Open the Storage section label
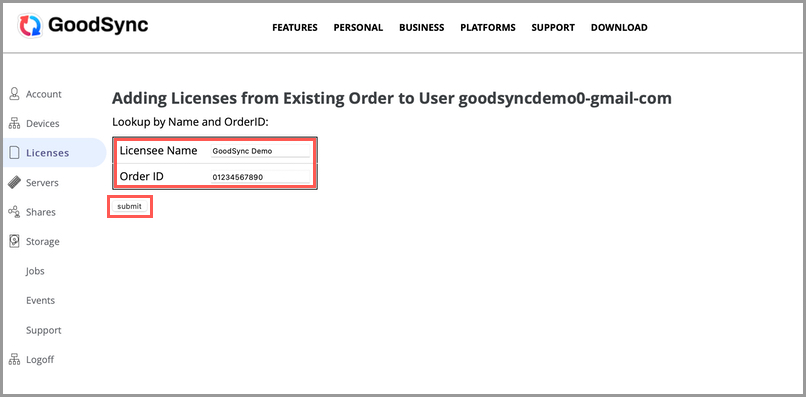The width and height of the screenshot is (806, 397). [x=43, y=242]
